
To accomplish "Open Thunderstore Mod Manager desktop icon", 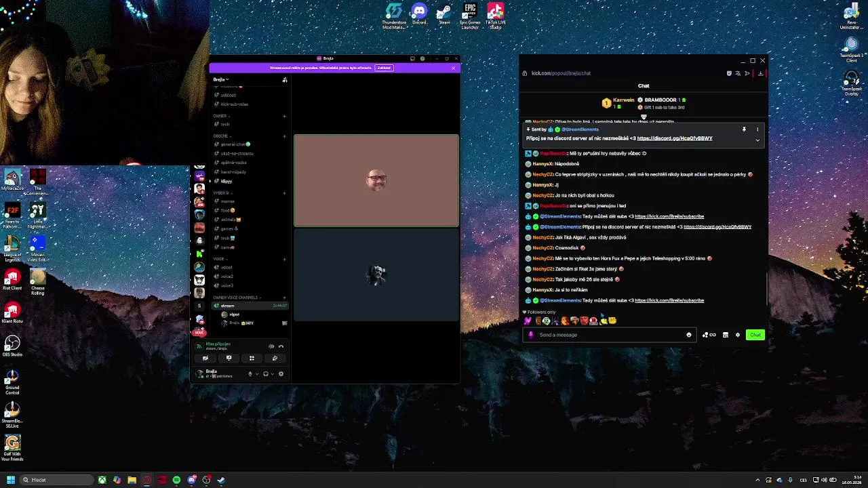I will pos(394,16).
